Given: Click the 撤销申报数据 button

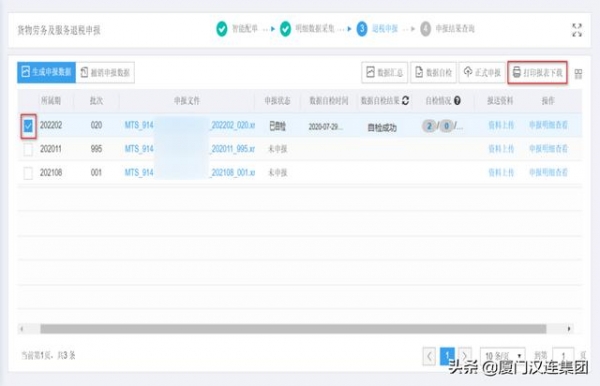Looking at the screenshot, I should click(106, 72).
